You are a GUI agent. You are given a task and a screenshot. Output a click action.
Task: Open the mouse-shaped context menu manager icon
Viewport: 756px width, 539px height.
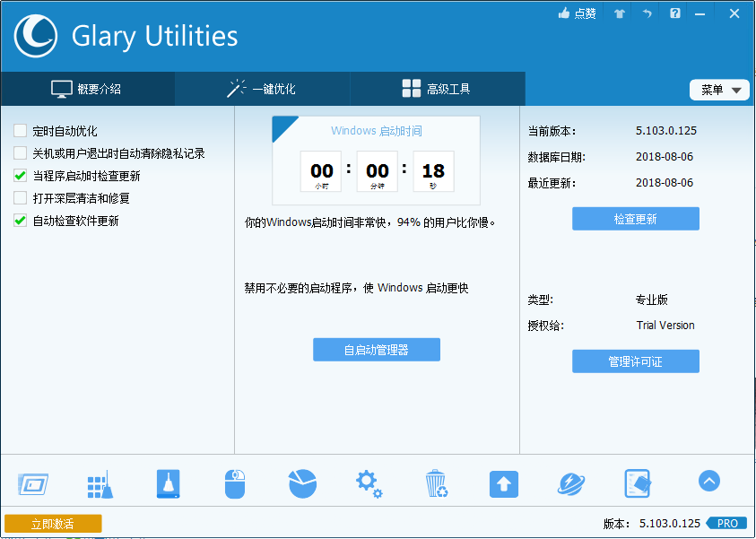coord(235,483)
